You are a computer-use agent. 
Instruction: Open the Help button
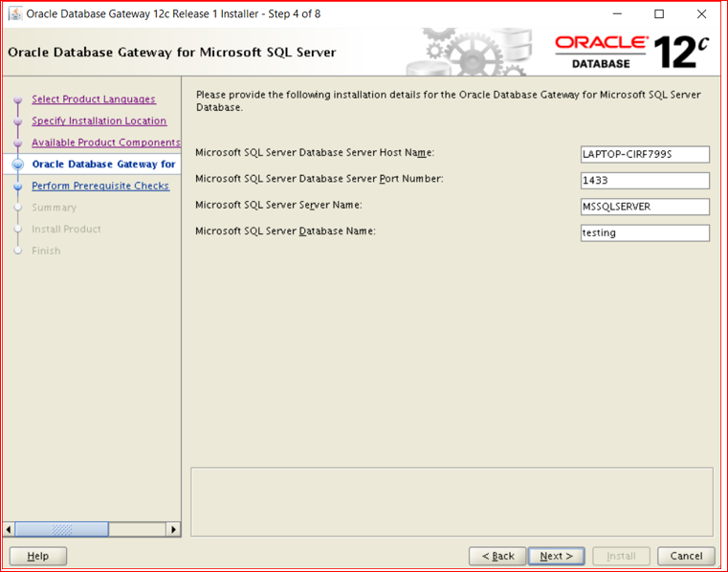[38, 556]
